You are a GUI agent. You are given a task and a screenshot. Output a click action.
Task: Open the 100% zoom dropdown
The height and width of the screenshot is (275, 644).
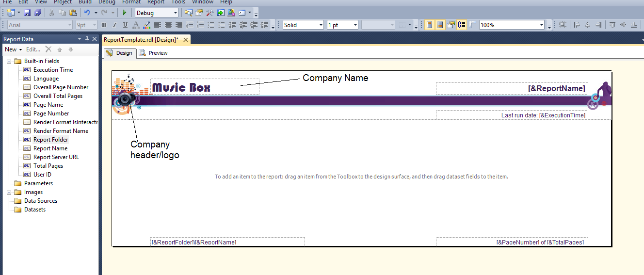[x=512, y=25]
